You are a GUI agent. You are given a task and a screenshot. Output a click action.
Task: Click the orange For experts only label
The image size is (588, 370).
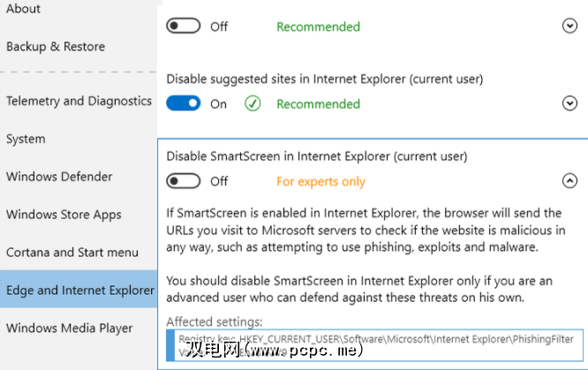click(320, 182)
